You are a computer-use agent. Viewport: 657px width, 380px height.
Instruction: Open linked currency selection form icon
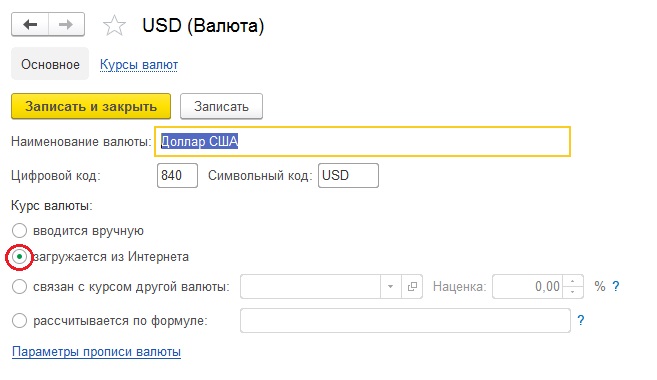click(x=412, y=287)
